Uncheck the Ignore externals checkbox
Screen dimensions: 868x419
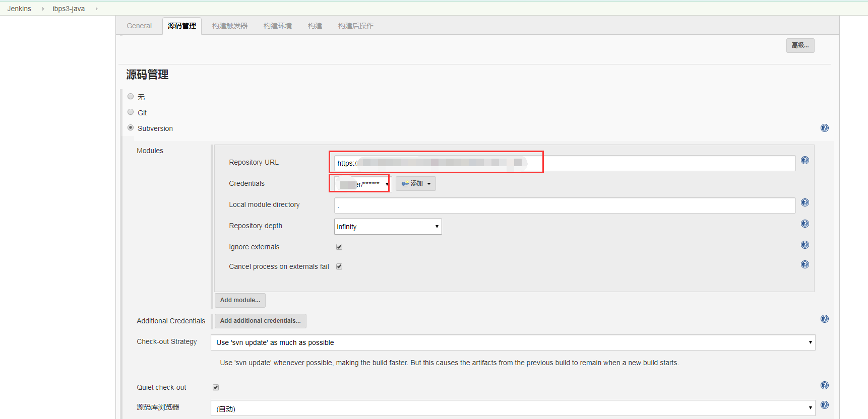tap(339, 247)
